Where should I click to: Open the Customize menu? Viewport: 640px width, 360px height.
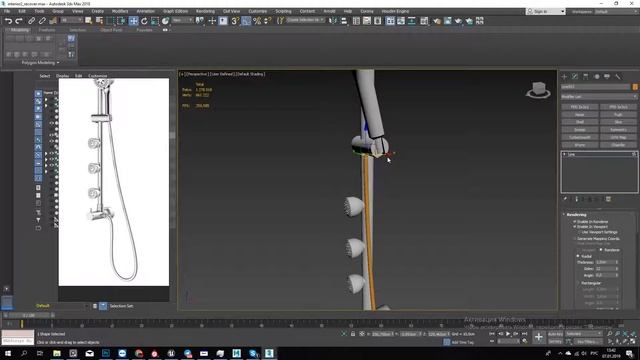click(258, 11)
